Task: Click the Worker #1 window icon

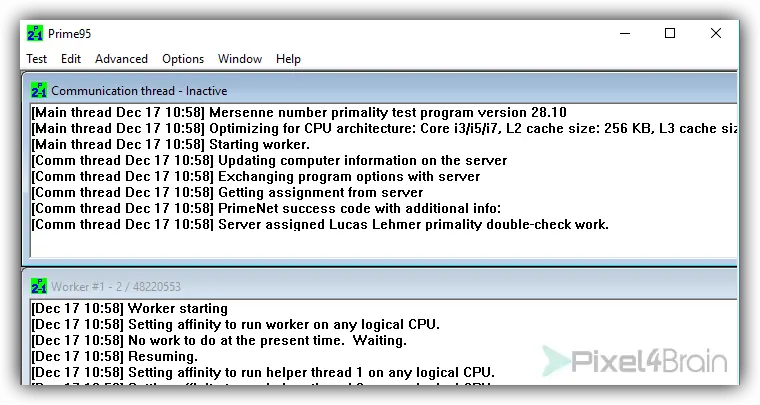Action: point(39,286)
